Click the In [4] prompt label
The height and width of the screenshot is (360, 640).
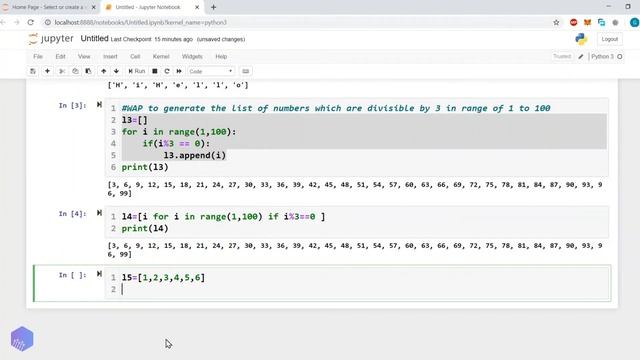tap(73, 214)
